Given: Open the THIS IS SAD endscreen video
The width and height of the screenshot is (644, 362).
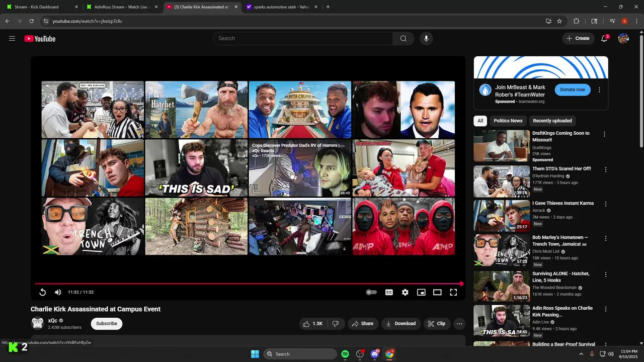Looking at the screenshot, I should (x=196, y=168).
